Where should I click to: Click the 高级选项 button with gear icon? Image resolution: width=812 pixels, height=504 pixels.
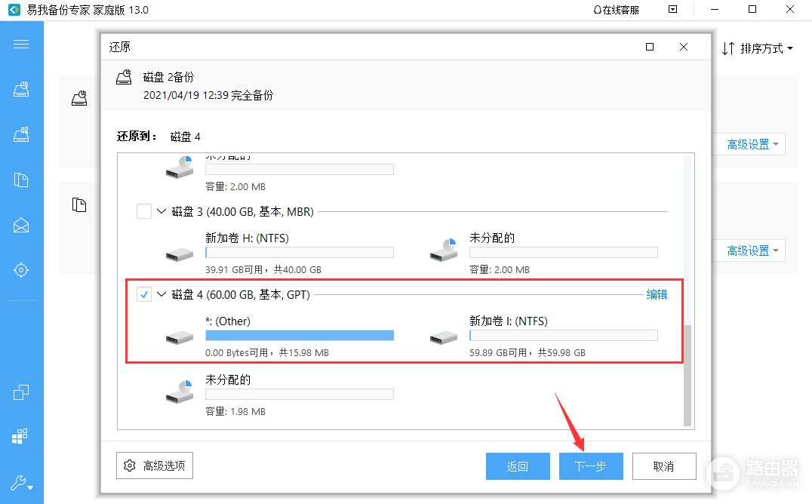(x=155, y=466)
